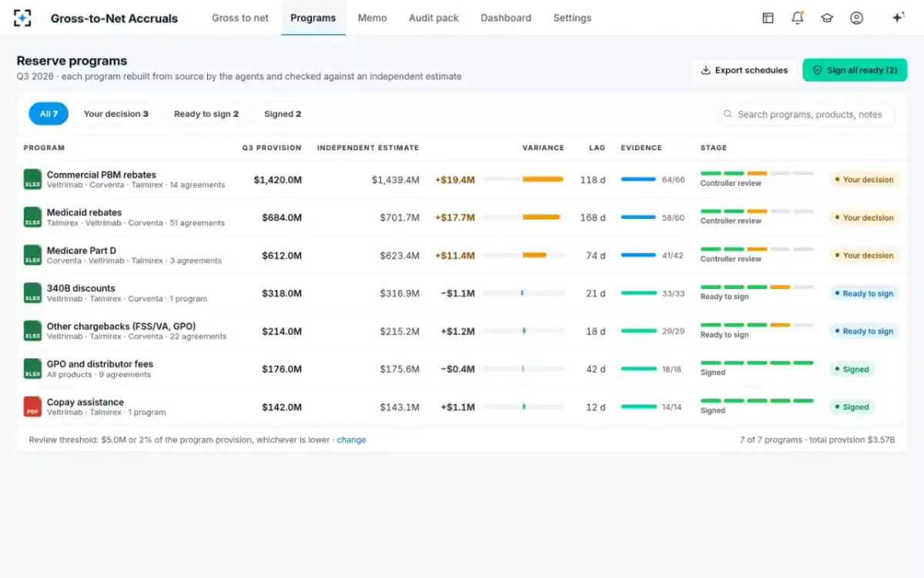Screen dimensions: 924x578
Task: Go to the Audit pack tab
Action: (x=434, y=18)
